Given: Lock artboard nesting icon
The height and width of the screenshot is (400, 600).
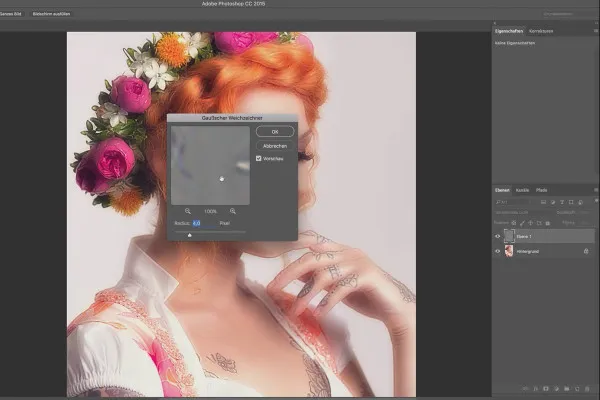Looking at the screenshot, I should click(539, 223).
